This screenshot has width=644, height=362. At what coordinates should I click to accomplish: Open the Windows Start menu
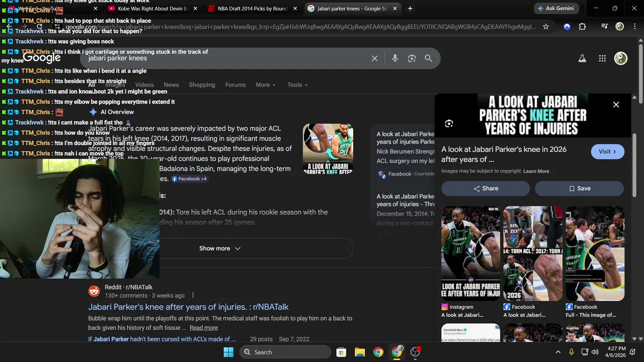(x=228, y=352)
